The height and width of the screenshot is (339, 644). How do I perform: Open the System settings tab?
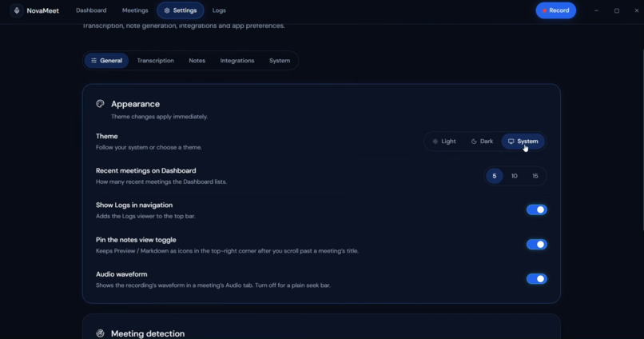(280, 61)
